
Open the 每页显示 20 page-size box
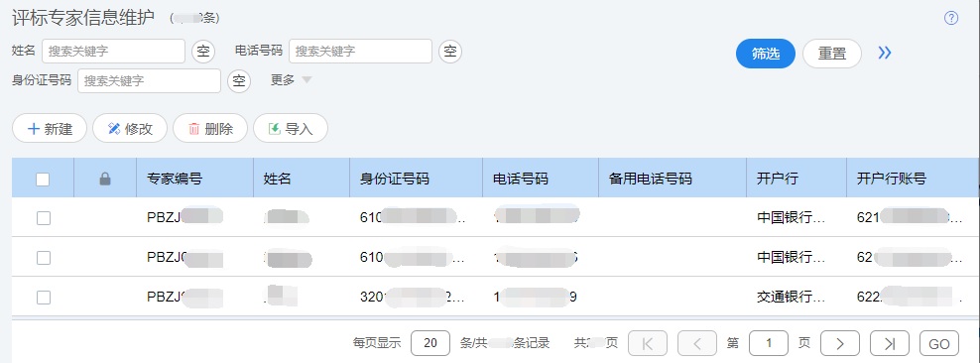(430, 343)
